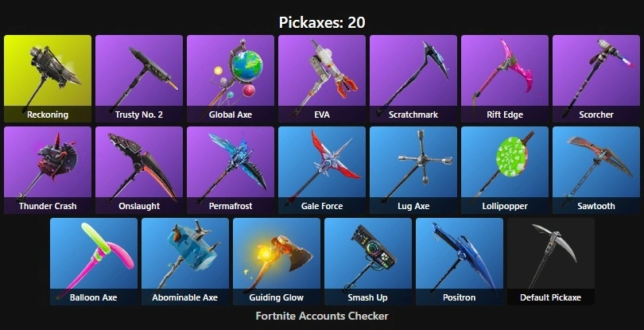This screenshot has width=644, height=330.
Task: Select the Reckoning pickaxe tile
Action: click(x=48, y=79)
